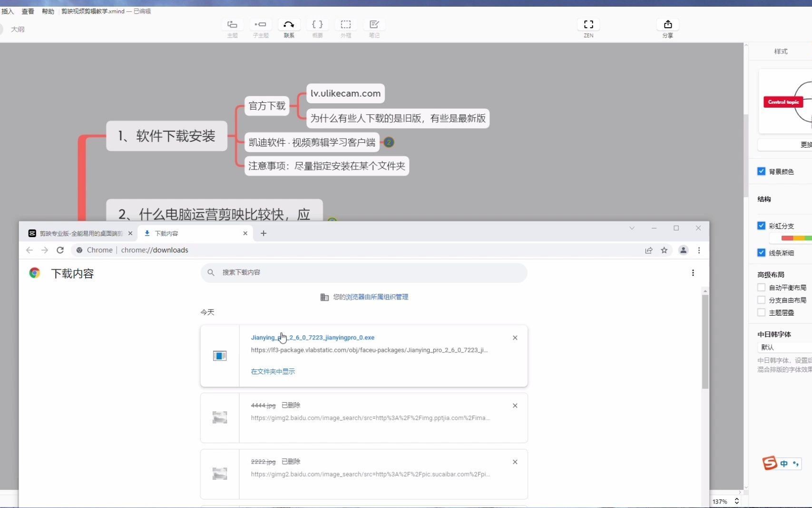Image resolution: width=812 pixels, height=508 pixels.
Task: Toggle 线条渐细 checkbox
Action: (762, 253)
